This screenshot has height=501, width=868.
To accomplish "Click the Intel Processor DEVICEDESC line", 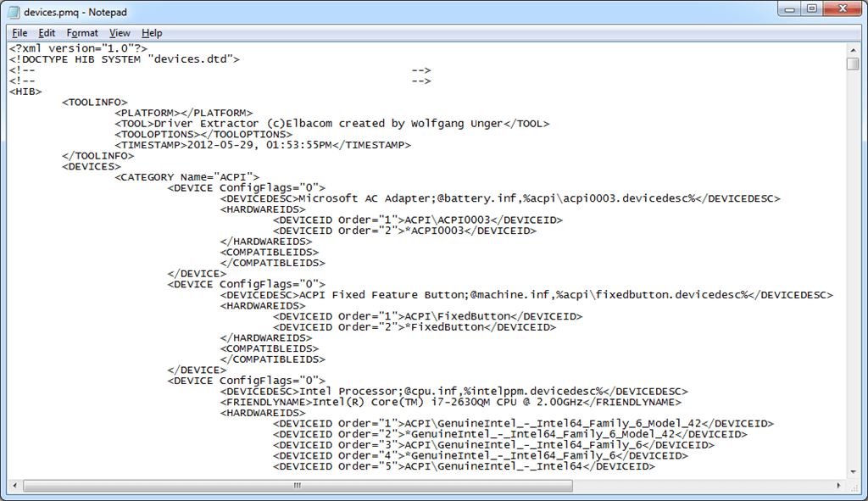I will [x=454, y=392].
